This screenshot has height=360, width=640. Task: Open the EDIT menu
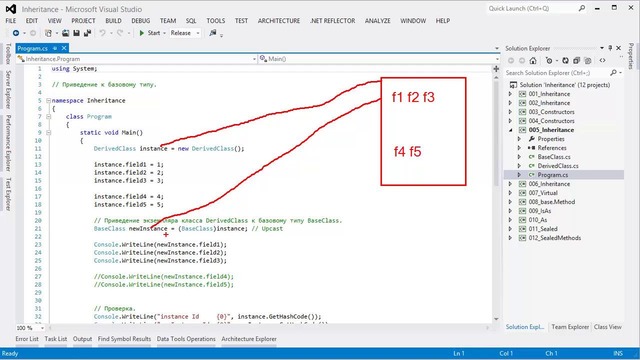click(32, 21)
